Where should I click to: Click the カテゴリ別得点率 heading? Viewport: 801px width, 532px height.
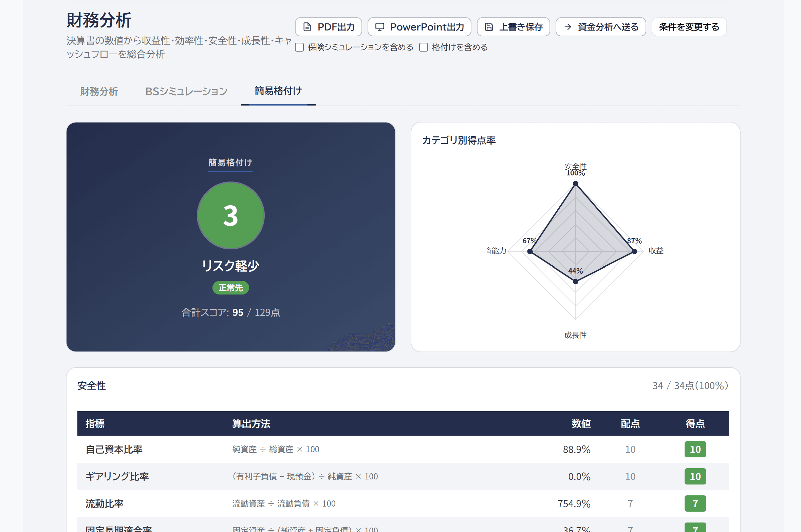coord(459,140)
